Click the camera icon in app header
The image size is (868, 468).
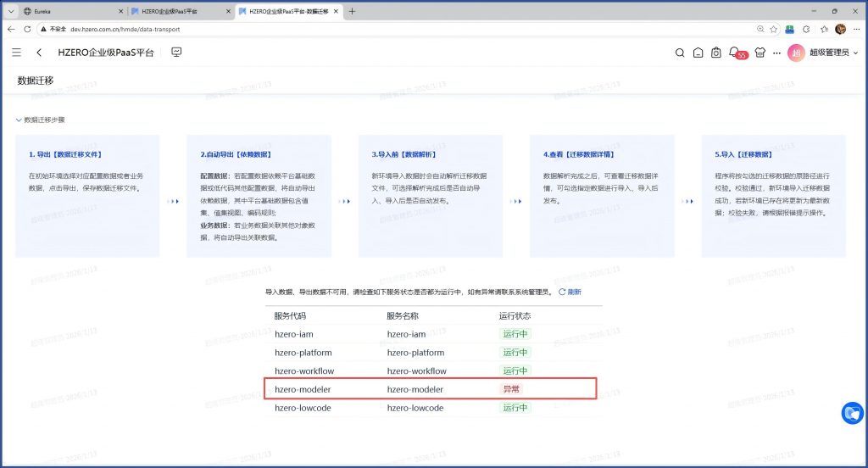coord(715,53)
